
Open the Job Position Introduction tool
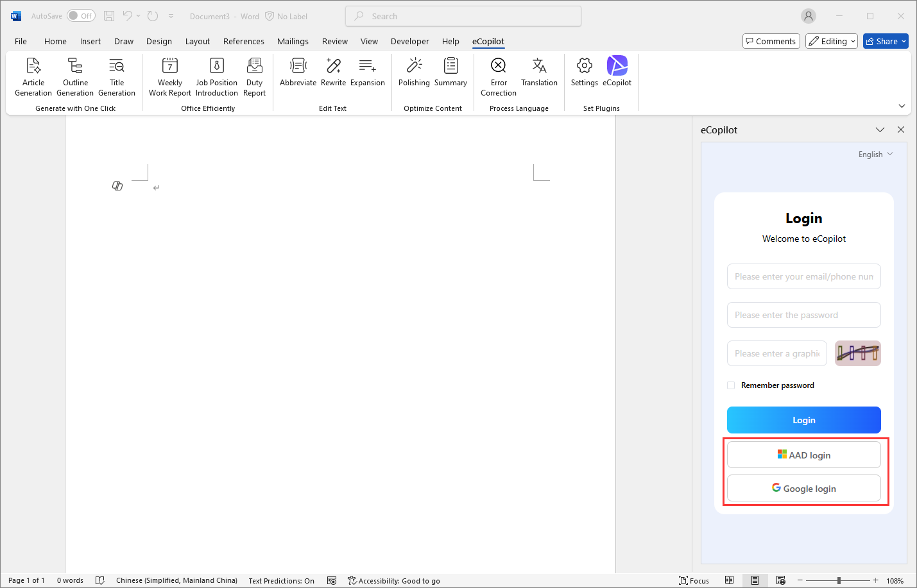[x=217, y=77]
